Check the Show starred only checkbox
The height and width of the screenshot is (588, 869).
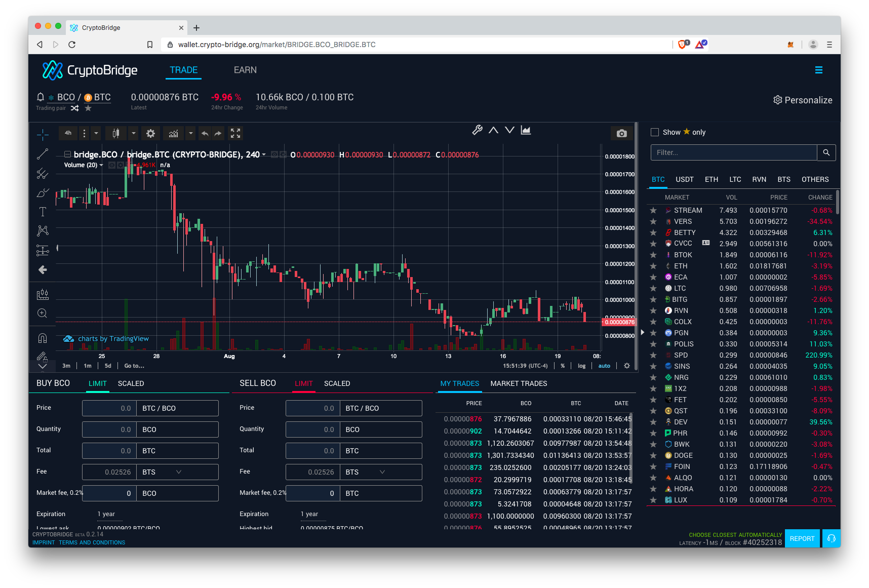click(655, 132)
